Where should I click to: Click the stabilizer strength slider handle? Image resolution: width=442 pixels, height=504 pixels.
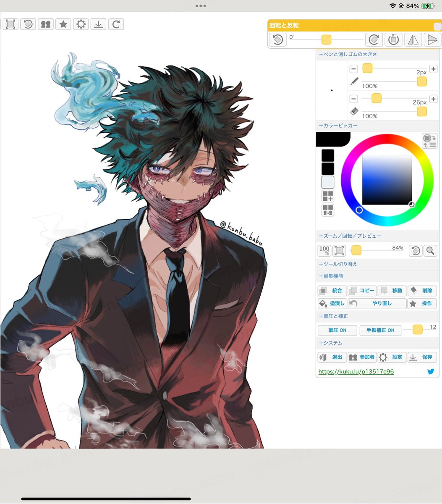point(417,330)
